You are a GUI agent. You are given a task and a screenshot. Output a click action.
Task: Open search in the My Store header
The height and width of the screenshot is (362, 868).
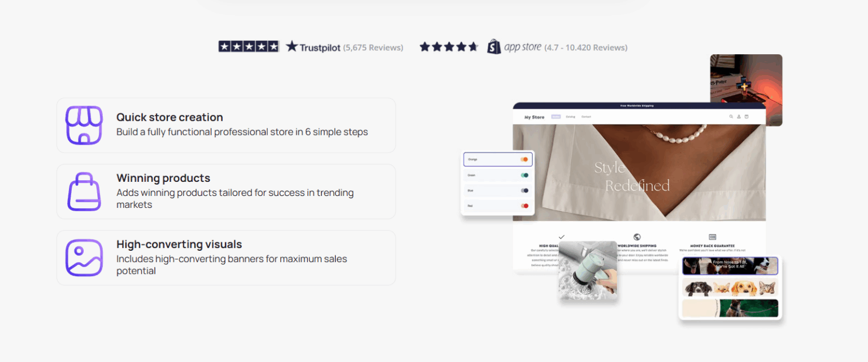731,117
